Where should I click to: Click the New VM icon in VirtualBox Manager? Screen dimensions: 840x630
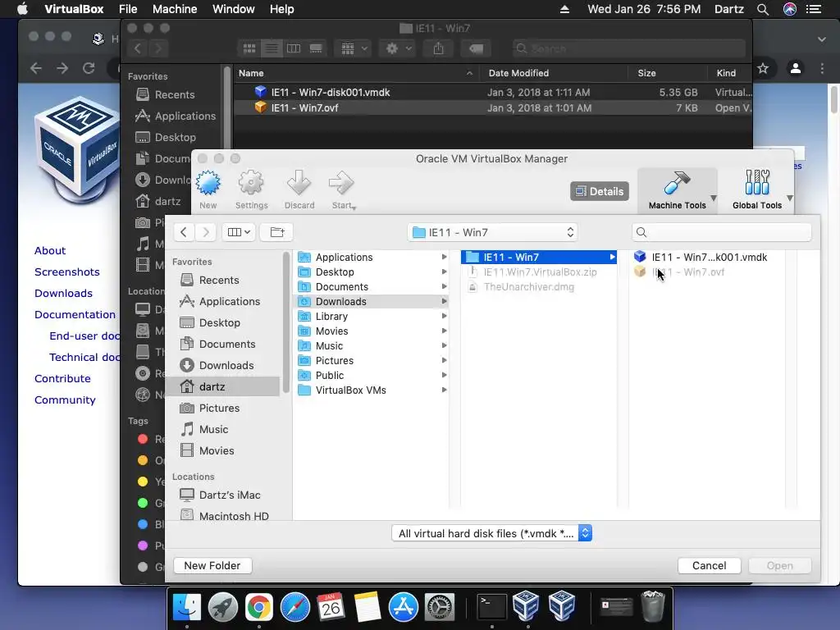[208, 184]
